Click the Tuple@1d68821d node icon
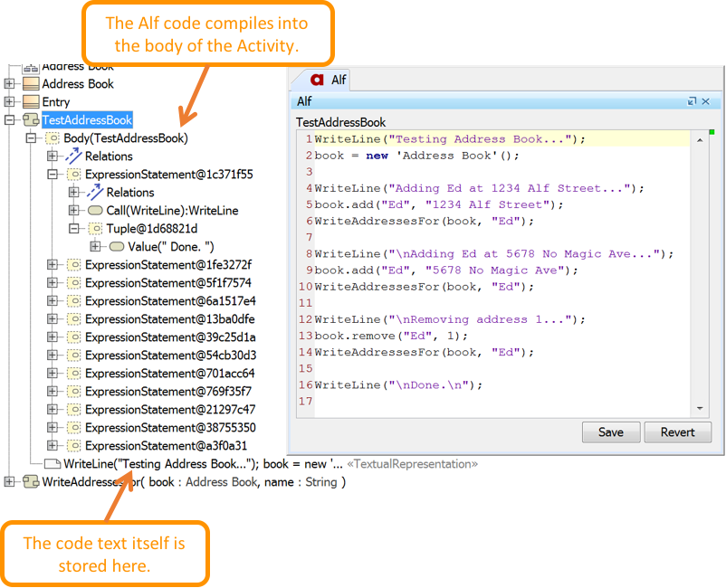 [x=95, y=229]
